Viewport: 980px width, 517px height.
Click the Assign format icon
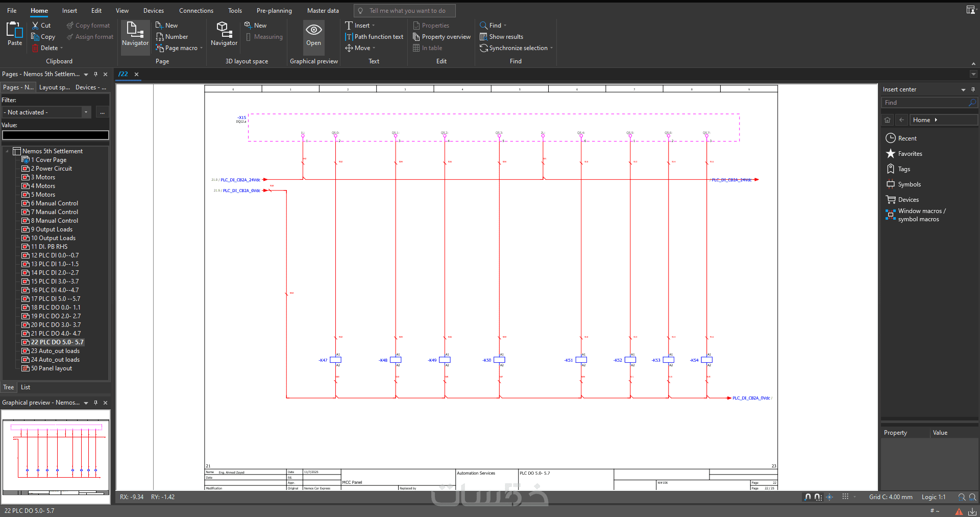70,37
